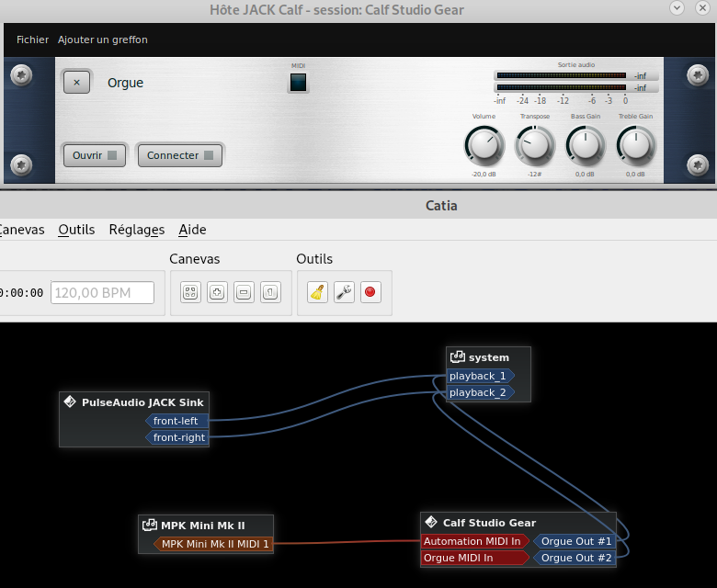
Task: Click the canvas zoom out icon
Action: coord(244,292)
